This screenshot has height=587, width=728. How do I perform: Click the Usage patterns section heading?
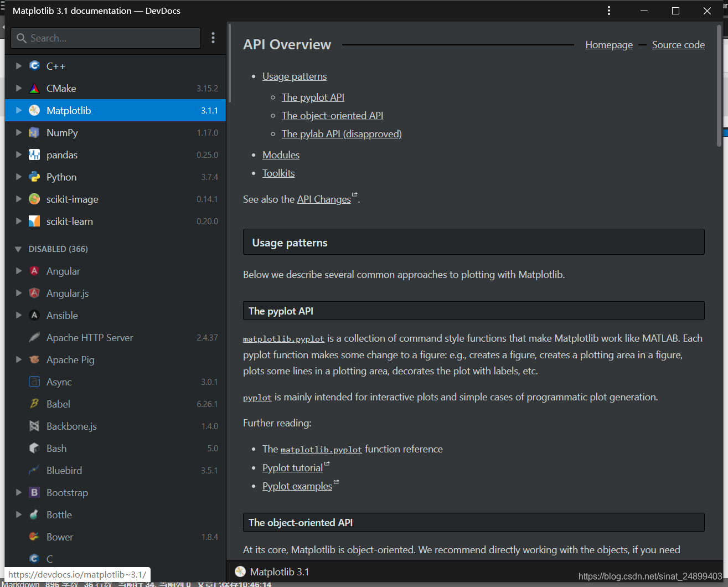coord(473,243)
